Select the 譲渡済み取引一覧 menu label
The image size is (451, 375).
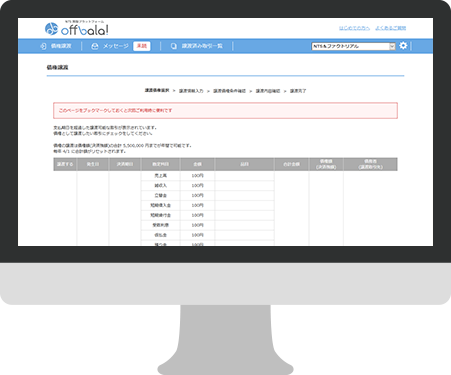[x=202, y=46]
